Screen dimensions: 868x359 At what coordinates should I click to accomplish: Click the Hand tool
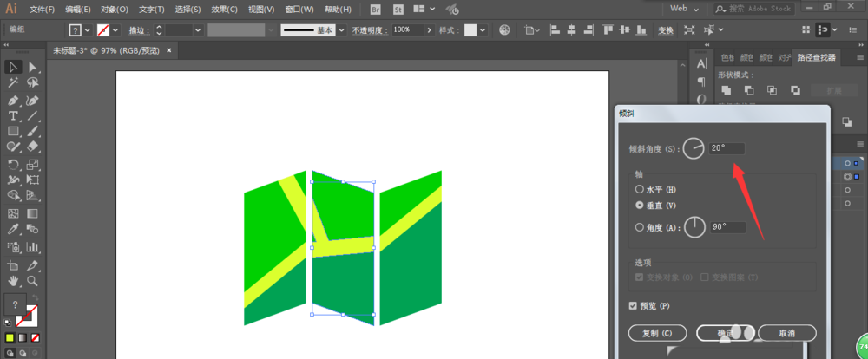[x=14, y=281]
